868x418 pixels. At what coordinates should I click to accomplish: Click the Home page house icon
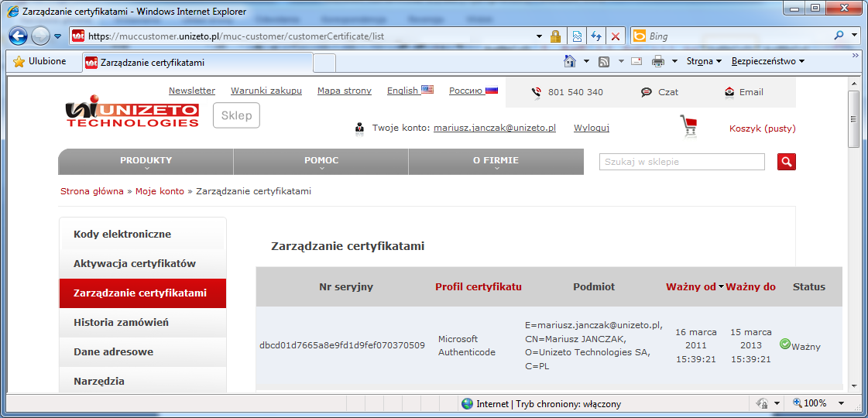(x=570, y=61)
